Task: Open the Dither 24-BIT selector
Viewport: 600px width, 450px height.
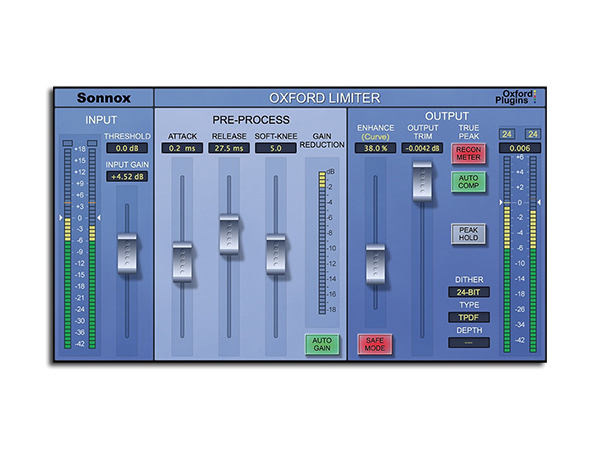Action: (x=469, y=292)
